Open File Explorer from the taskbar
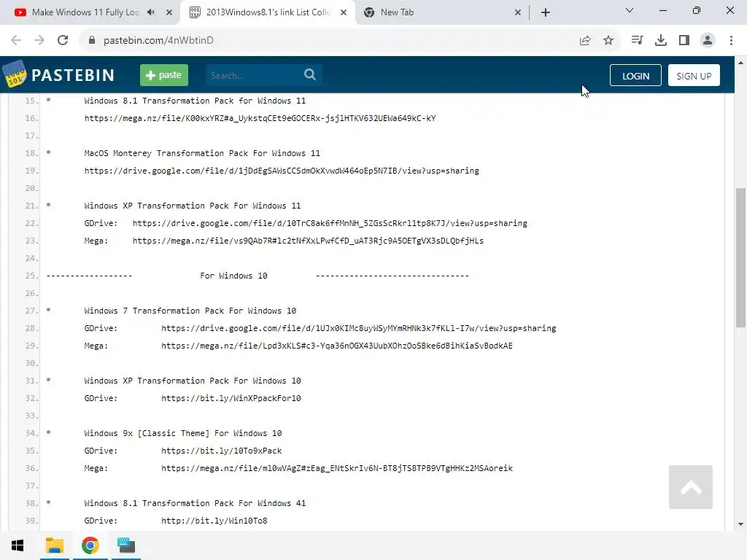 click(55, 545)
